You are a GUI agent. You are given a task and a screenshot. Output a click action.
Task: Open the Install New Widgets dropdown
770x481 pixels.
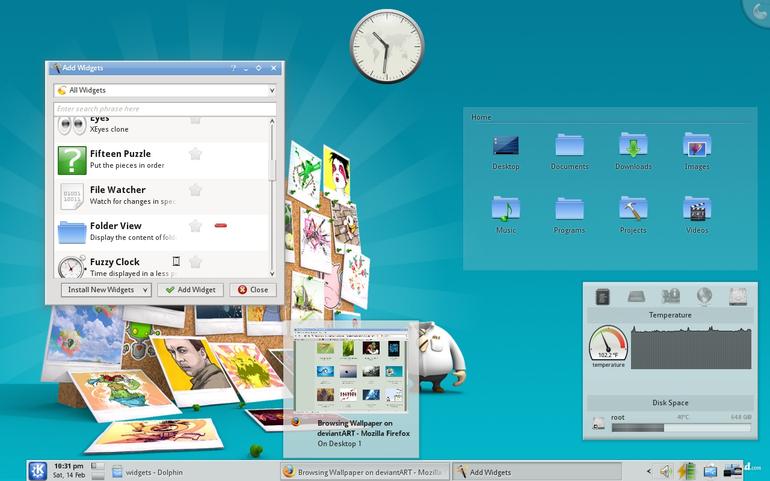point(106,290)
